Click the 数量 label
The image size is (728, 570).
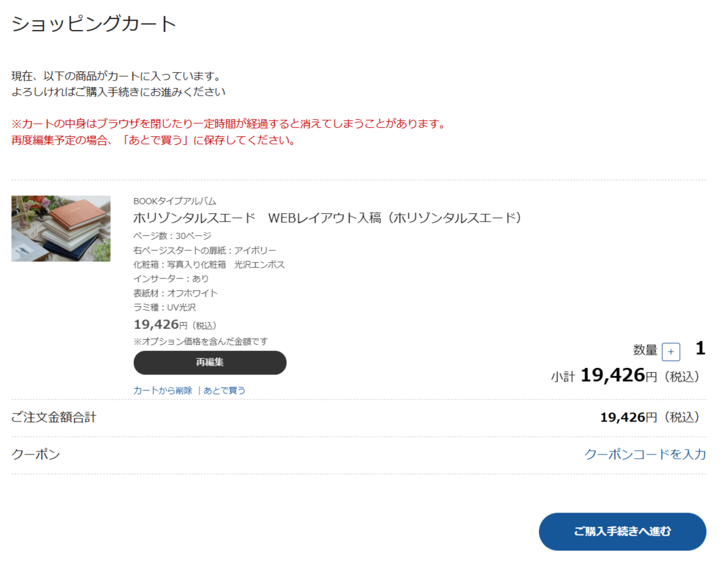645,350
